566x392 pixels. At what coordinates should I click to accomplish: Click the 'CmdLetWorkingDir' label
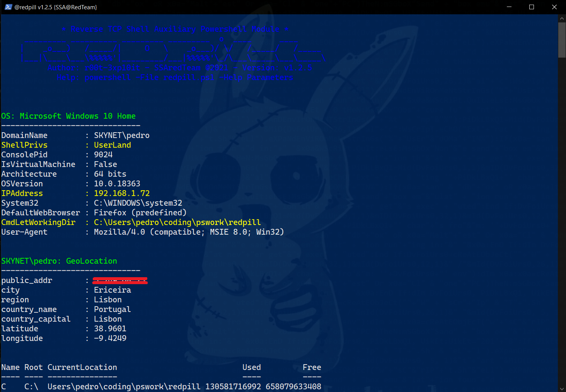pos(38,222)
